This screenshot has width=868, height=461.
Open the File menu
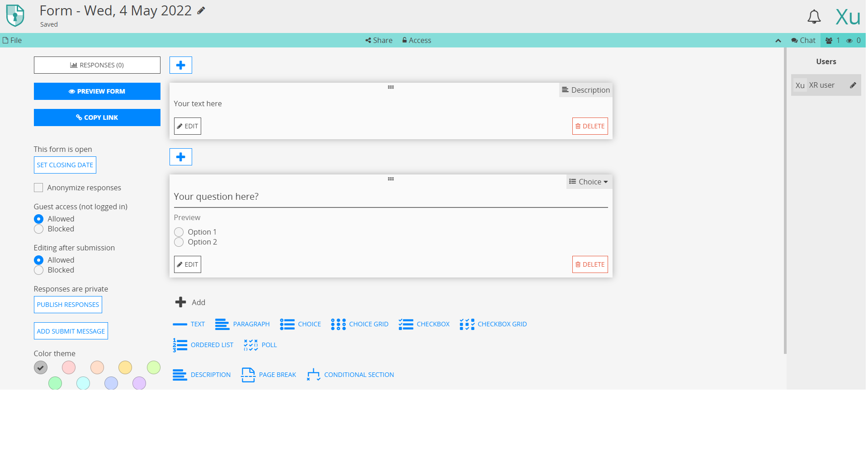pyautogui.click(x=12, y=40)
